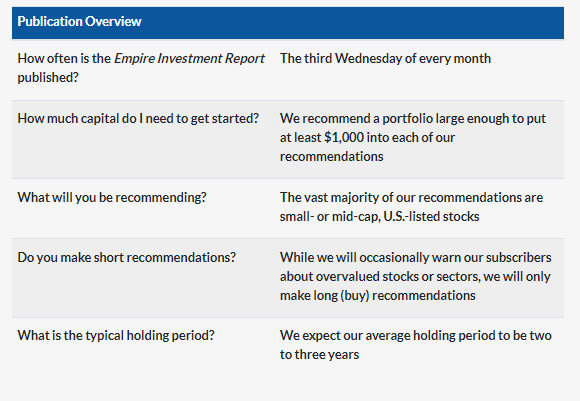Image resolution: width=580 pixels, height=401 pixels.
Task: Select the Publication Overview heading text
Action: [80, 21]
